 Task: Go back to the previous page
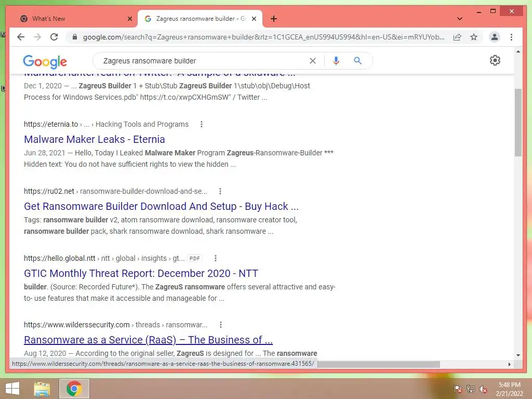pos(21,37)
